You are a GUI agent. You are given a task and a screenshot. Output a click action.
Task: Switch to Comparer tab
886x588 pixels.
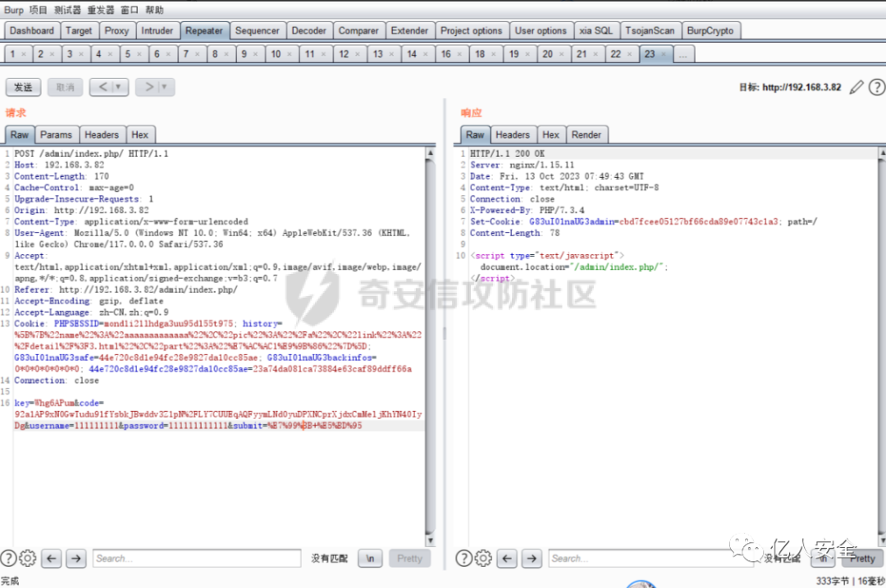[x=359, y=30]
